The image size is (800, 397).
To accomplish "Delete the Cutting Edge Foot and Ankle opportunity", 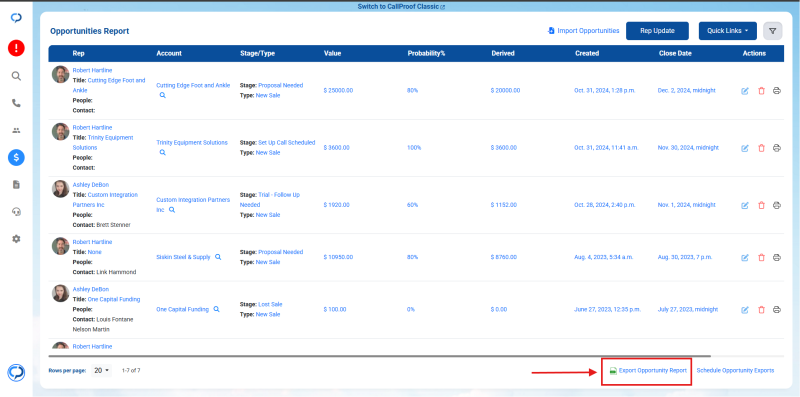I will pyautogui.click(x=761, y=91).
